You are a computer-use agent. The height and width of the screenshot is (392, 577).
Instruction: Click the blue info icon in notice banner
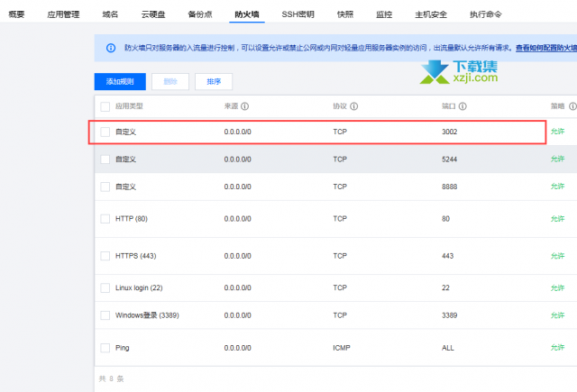coord(111,48)
